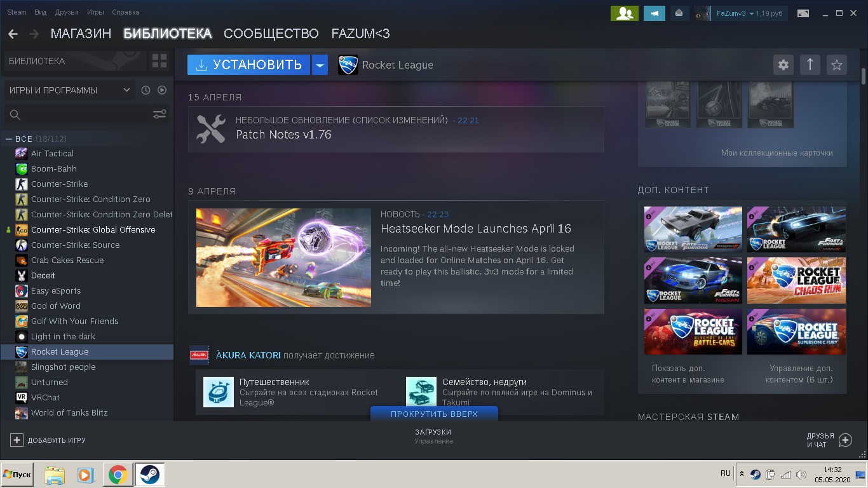Open the FAZUM<3 profile tab

click(360, 34)
